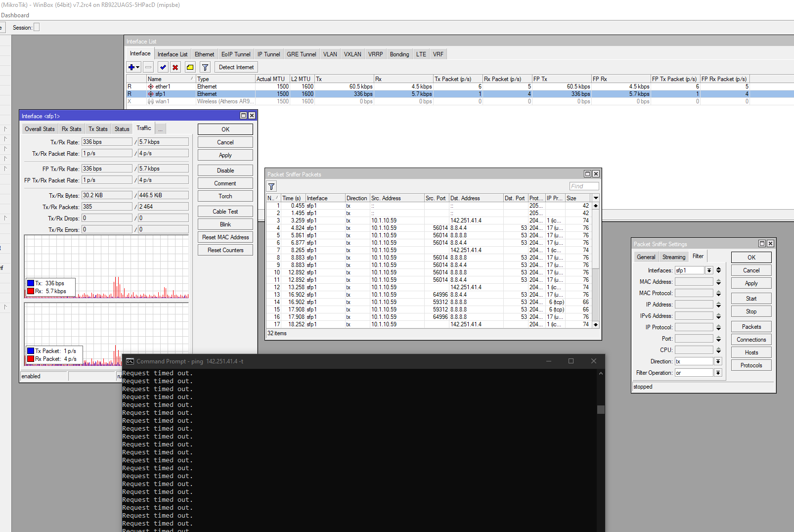Open the Direction dropdown in sniffer filter

point(718,361)
